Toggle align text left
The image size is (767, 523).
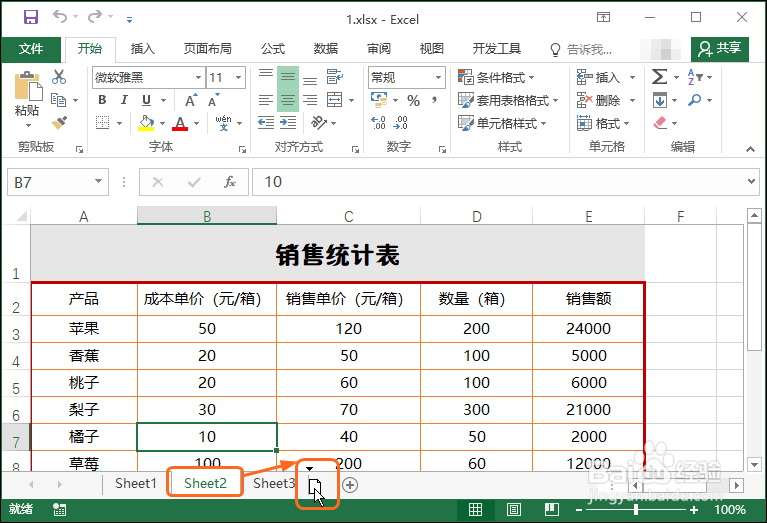(266, 100)
